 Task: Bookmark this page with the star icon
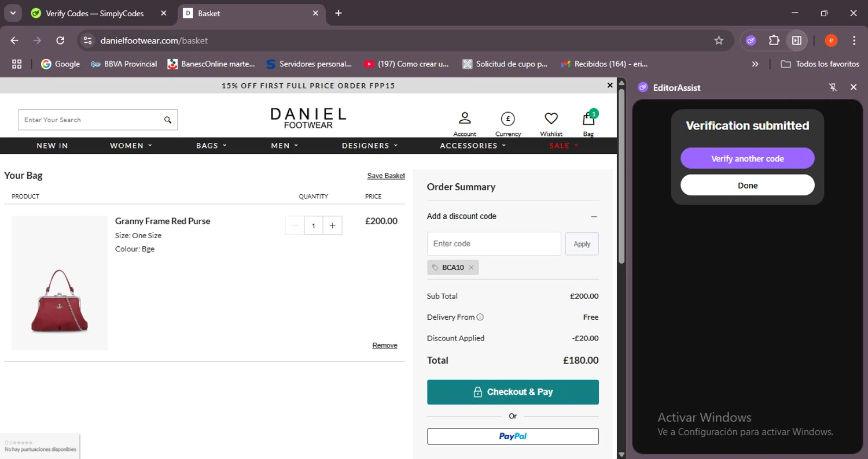pyautogui.click(x=719, y=40)
